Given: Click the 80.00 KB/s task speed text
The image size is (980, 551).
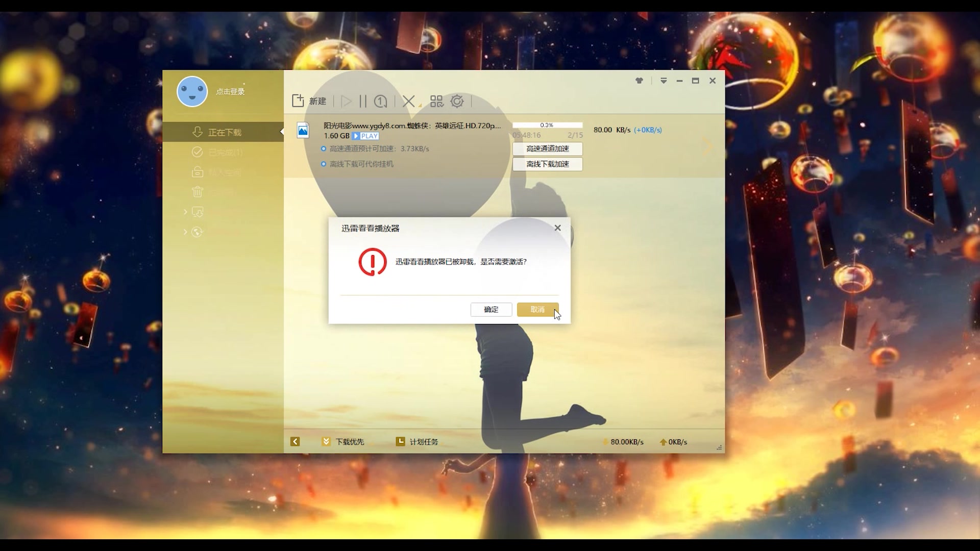Looking at the screenshot, I should (612, 130).
